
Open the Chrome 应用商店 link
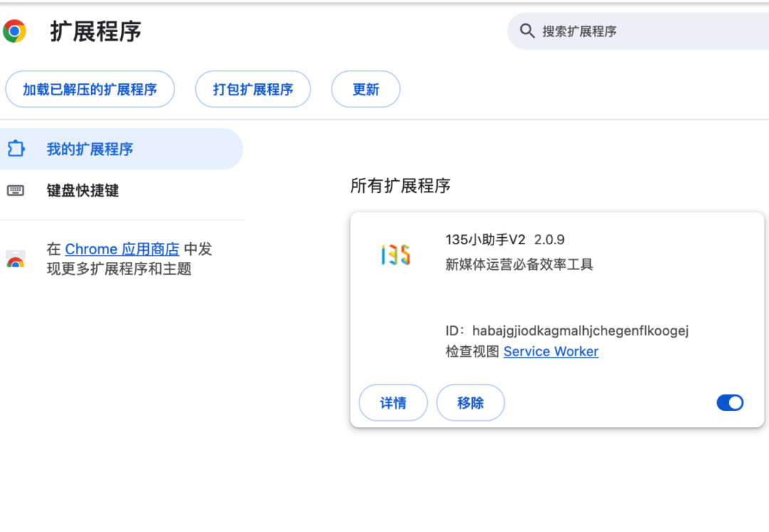[122, 249]
